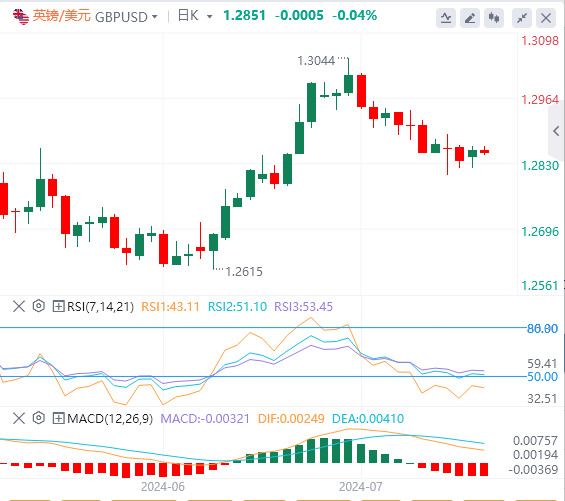565x501 pixels.
Task: Select the 2024-07 date axis marker
Action: click(x=360, y=487)
